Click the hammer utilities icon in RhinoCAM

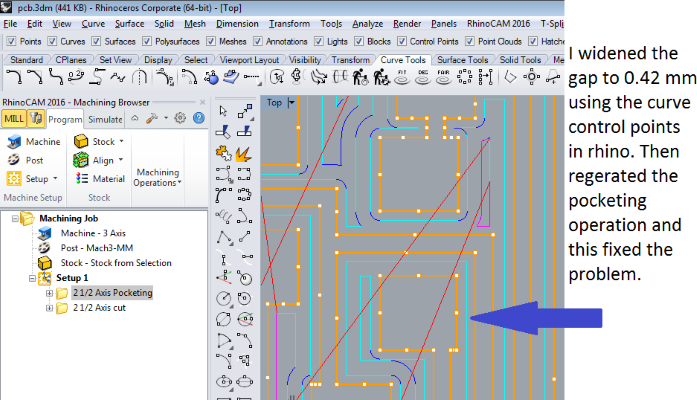[152, 118]
